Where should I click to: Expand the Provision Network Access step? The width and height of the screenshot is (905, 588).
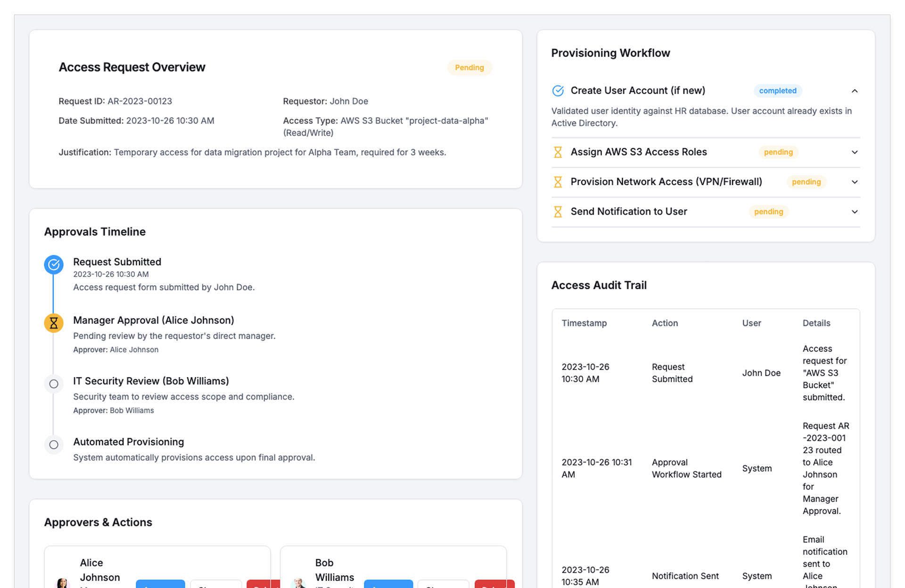[x=854, y=182]
